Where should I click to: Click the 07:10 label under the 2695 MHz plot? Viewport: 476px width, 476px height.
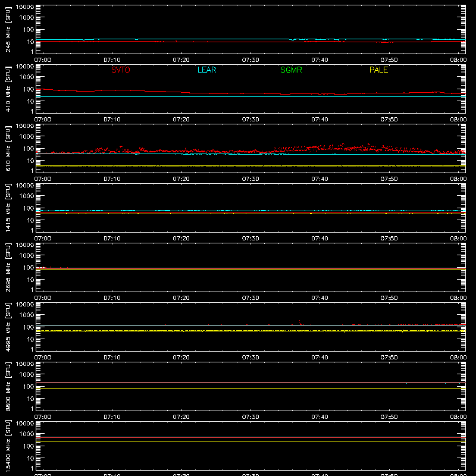112,298
